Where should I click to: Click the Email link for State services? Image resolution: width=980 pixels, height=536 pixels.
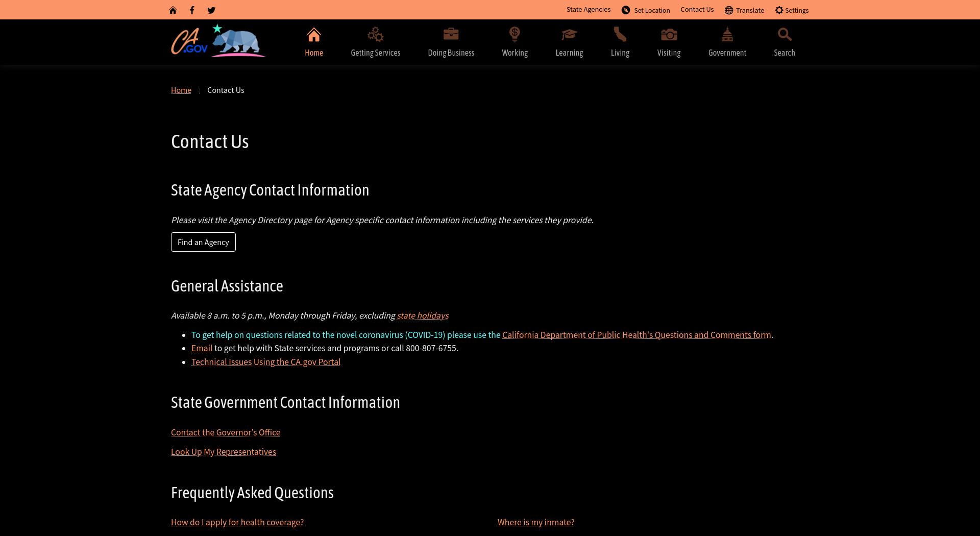point(202,348)
